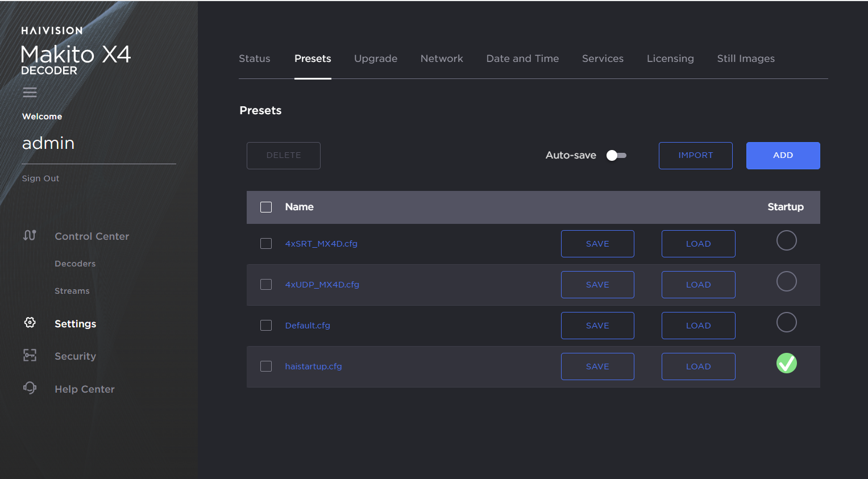Open Streams in the sidebar
Screen dimensions: 868x479
tap(72, 291)
